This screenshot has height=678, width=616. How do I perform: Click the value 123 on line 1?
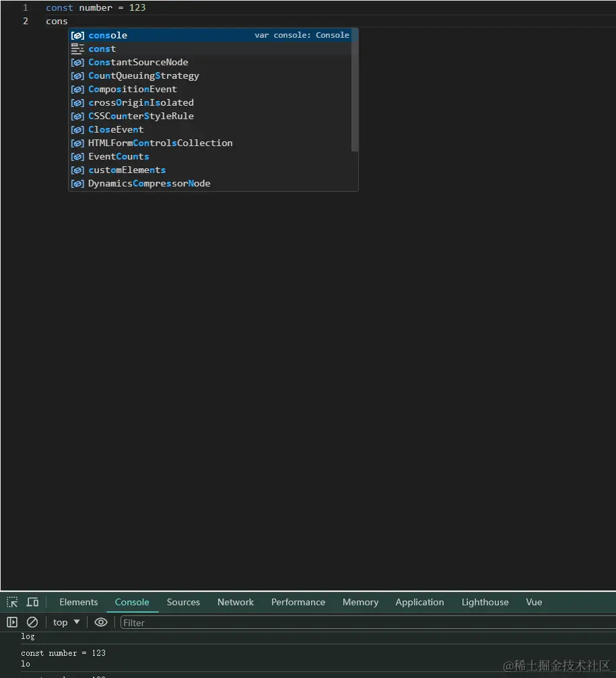[137, 8]
